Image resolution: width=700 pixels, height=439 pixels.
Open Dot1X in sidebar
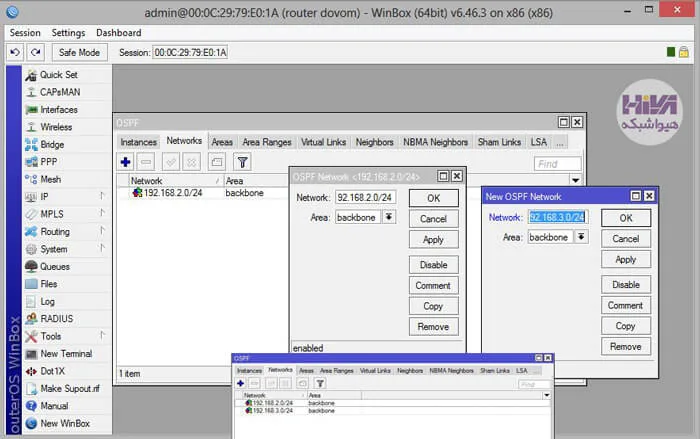[67, 371]
